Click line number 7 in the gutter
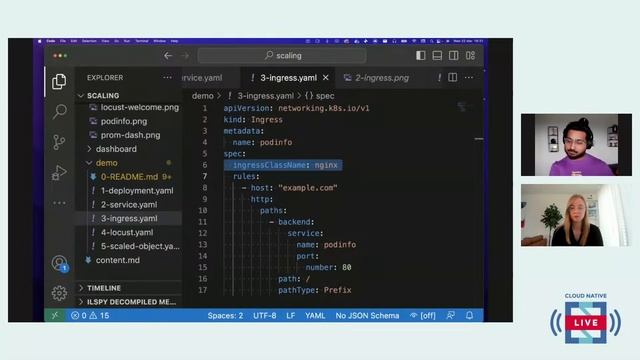The width and height of the screenshot is (640, 360). point(204,176)
